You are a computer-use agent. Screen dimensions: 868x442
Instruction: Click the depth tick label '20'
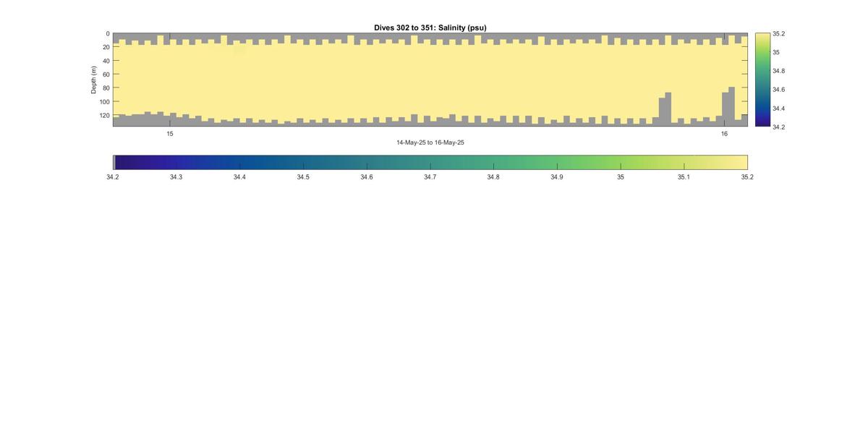[106, 48]
